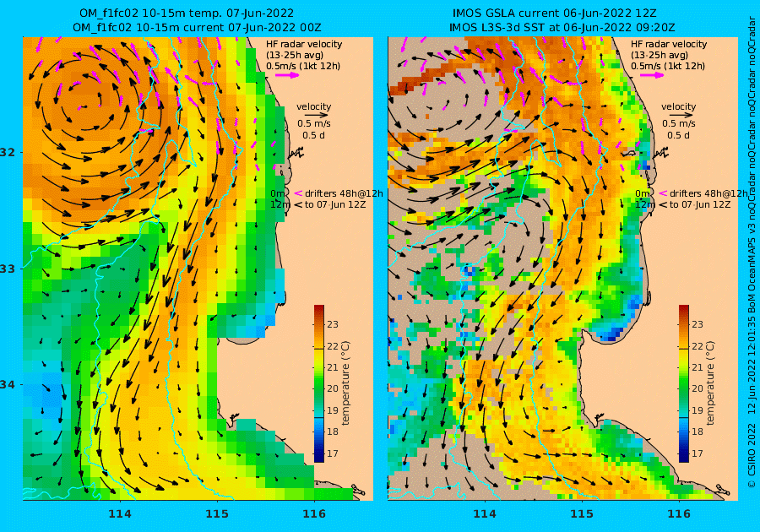Click longitude label 115 under model map
760x532 pixels.
click(217, 514)
